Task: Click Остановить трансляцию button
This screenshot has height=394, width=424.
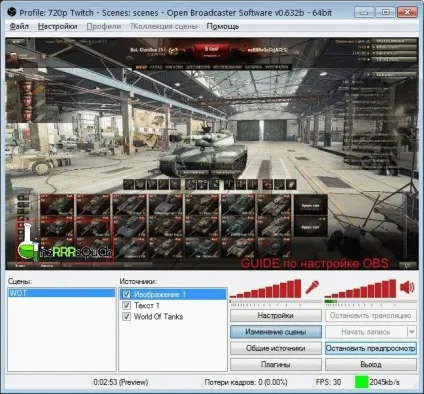Action: pyautogui.click(x=371, y=315)
